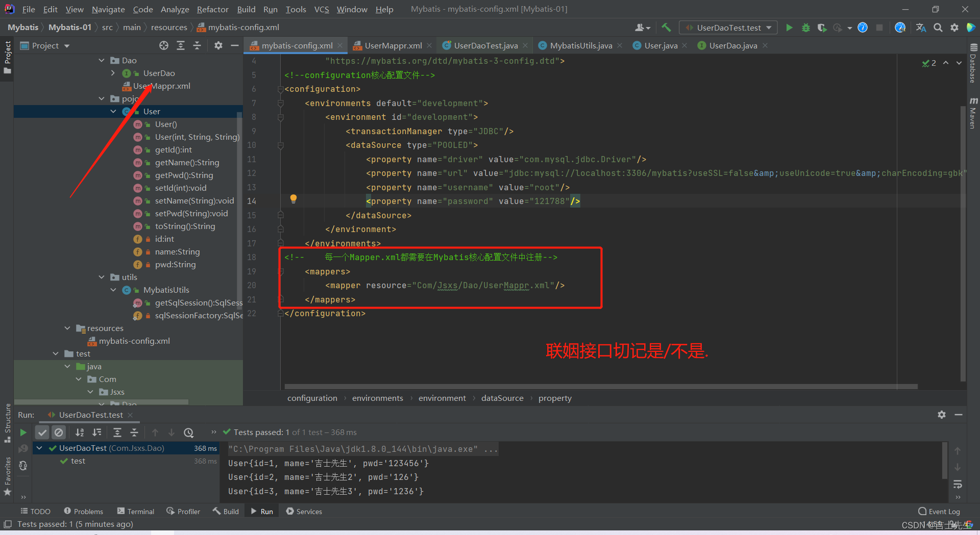Toggle soft-wrap in Run console
The width and height of the screenshot is (980, 535).
point(958,484)
